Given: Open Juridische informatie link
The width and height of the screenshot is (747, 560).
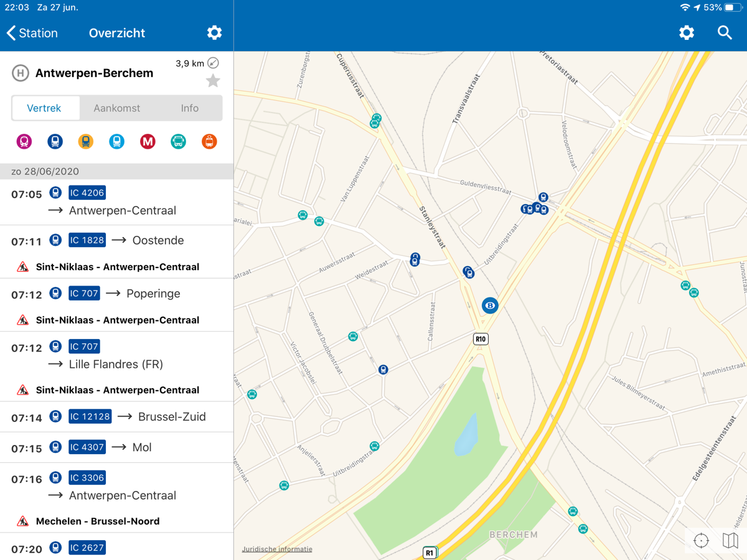Looking at the screenshot, I should tap(277, 549).
